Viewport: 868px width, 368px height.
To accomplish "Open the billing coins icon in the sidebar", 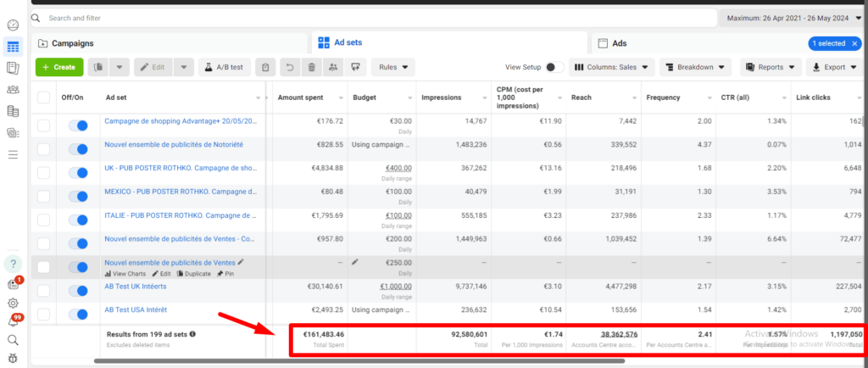I will tap(13, 111).
